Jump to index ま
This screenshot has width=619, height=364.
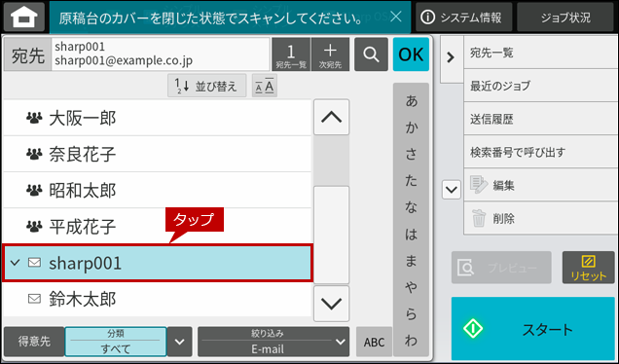(x=411, y=261)
